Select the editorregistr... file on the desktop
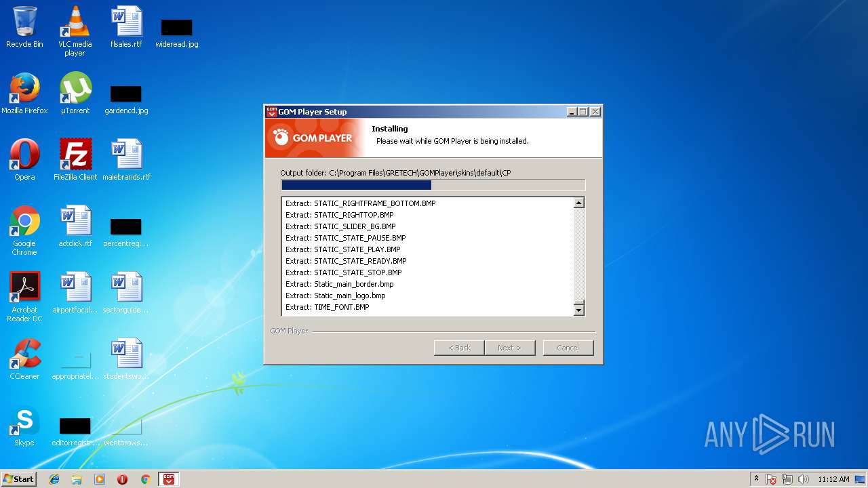Image resolution: width=868 pixels, height=488 pixels. point(75,431)
